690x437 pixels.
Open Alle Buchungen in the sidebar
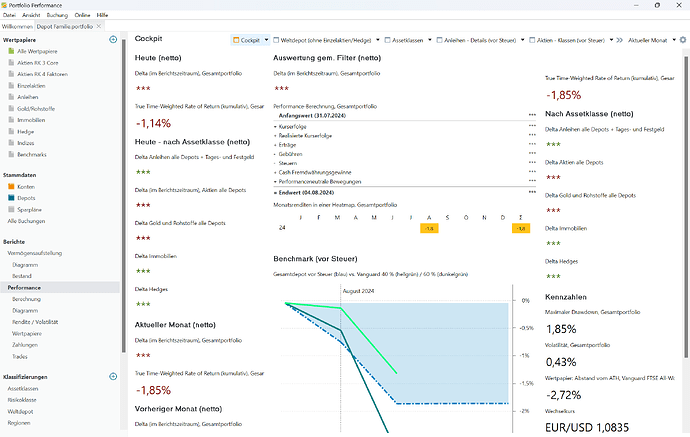[x=26, y=221]
